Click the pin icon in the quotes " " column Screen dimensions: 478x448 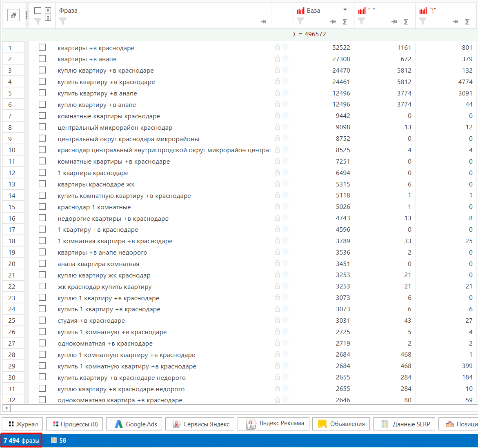tap(394, 22)
